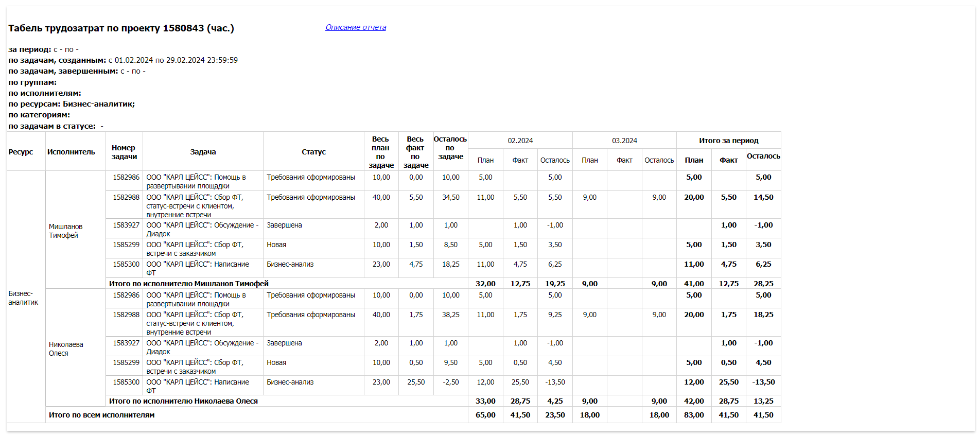Click task number 1585300 under Николаева Олеся
The image size is (980, 435).
pyautogui.click(x=126, y=382)
